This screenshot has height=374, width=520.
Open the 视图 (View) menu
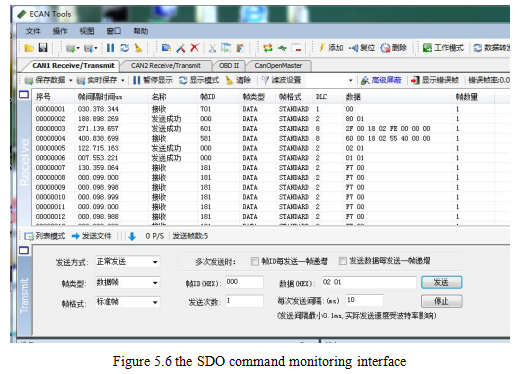point(87,31)
